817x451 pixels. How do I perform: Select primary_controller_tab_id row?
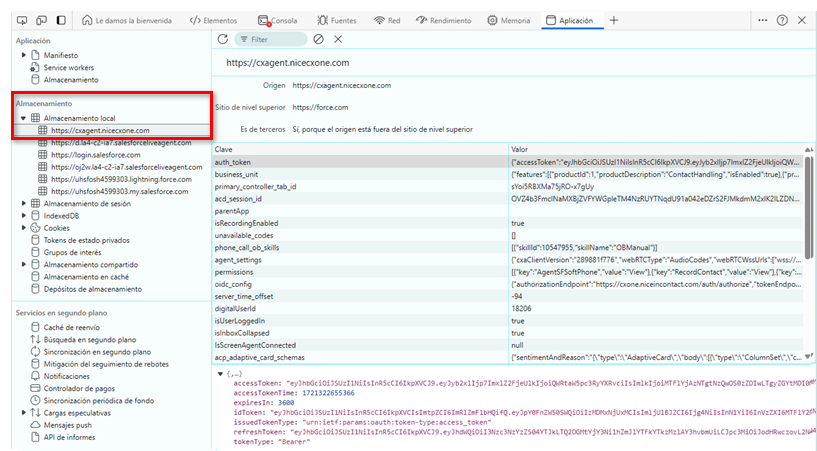(x=507, y=186)
